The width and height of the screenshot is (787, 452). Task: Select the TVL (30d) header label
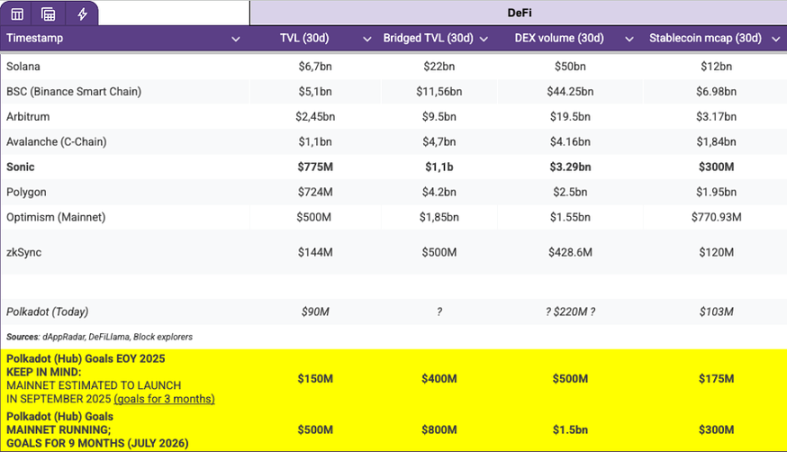coord(304,38)
